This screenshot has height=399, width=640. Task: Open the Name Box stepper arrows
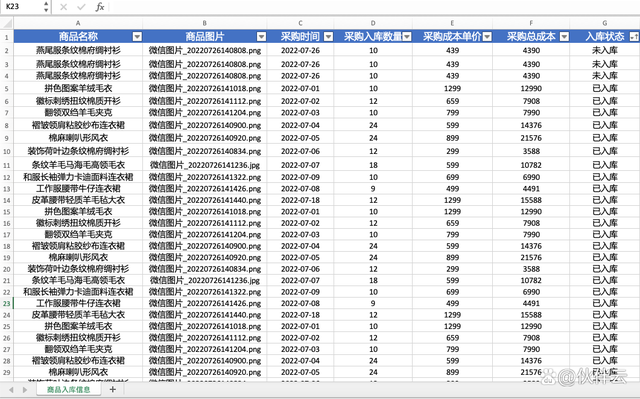tap(46, 7)
